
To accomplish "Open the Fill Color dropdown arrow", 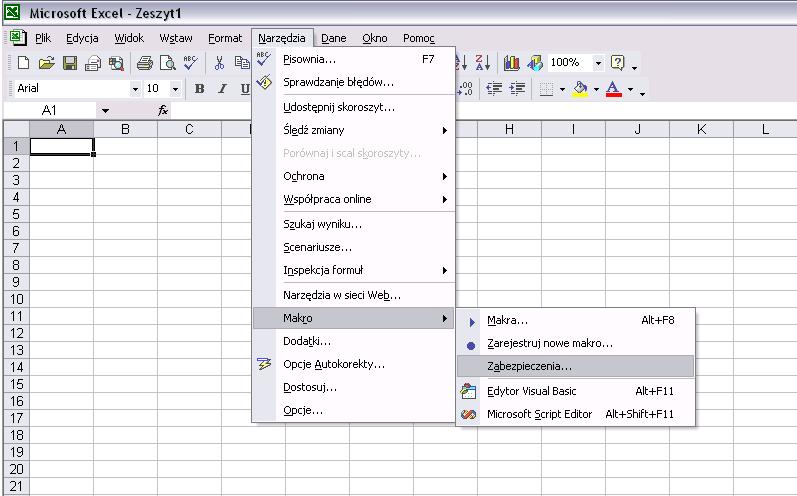I will tap(596, 89).
